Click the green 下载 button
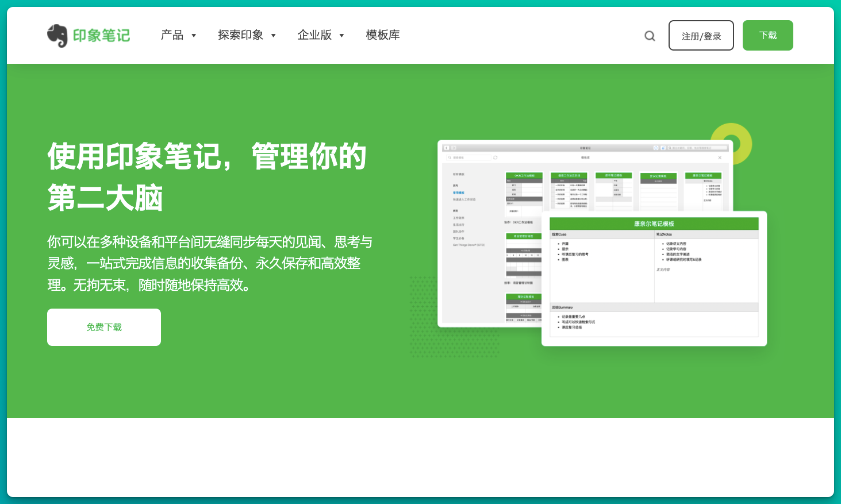 click(x=767, y=35)
